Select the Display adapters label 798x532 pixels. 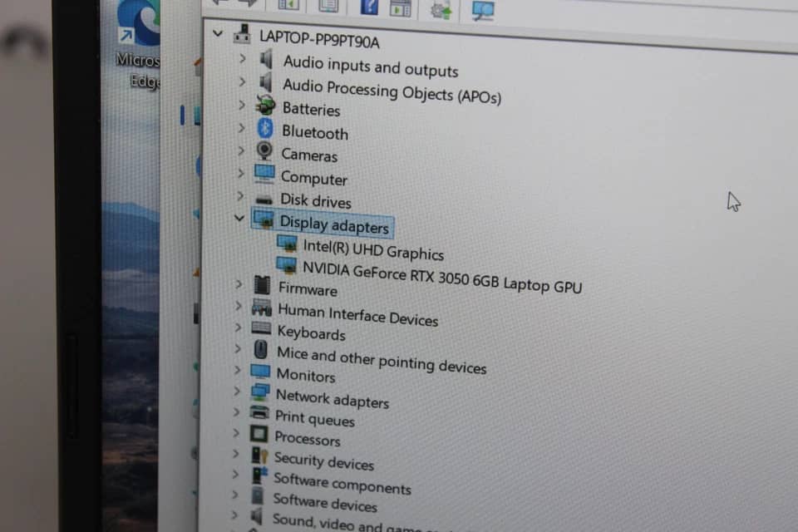(334, 224)
